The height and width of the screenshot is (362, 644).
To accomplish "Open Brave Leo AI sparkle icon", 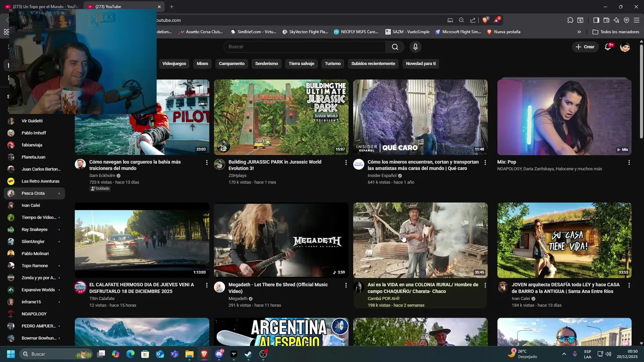I will pyautogui.click(x=616, y=20).
